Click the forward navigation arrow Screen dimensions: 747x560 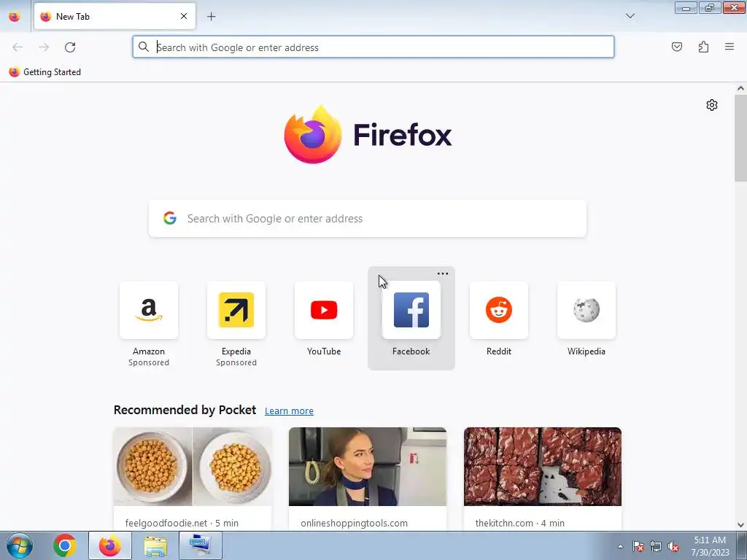point(44,47)
